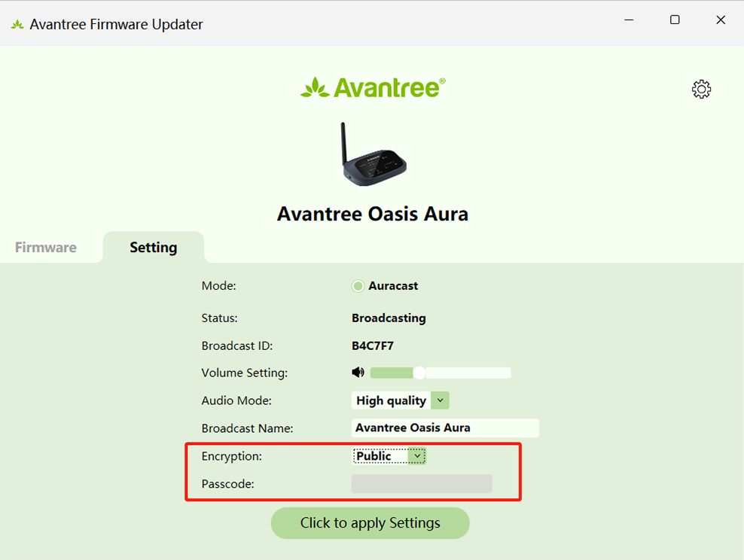
Task: Click the Broadcast ID value B4C7F7
Action: pyautogui.click(x=373, y=346)
